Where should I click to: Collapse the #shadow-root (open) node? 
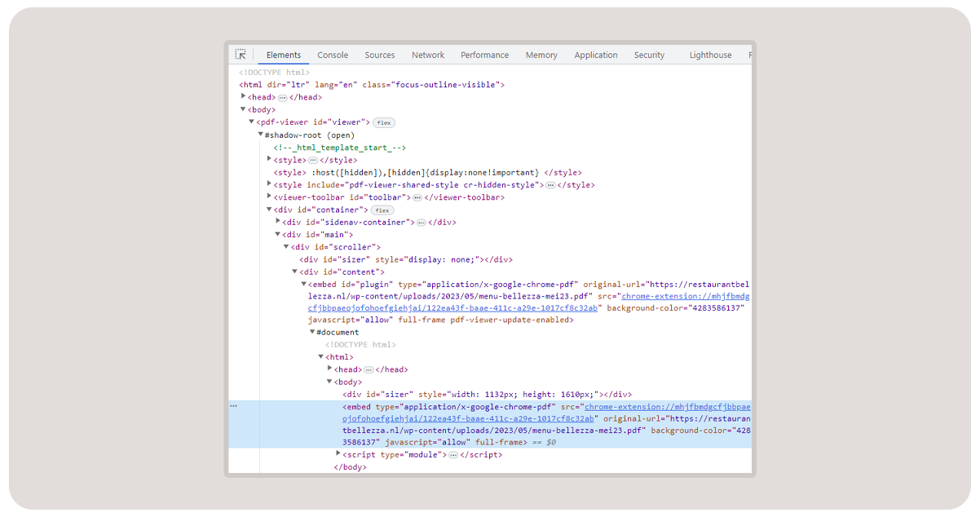(x=260, y=135)
